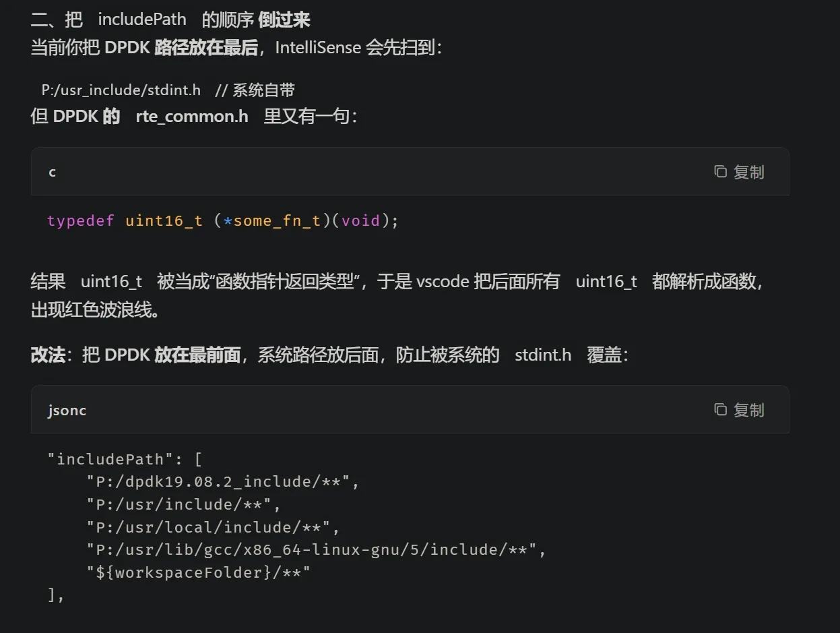840x633 pixels.
Task: Click the inline code rte_common.h
Action: [192, 117]
